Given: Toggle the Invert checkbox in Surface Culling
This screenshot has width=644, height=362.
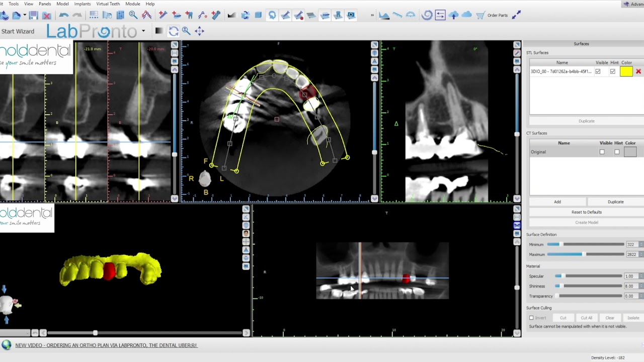Looking at the screenshot, I should [531, 318].
